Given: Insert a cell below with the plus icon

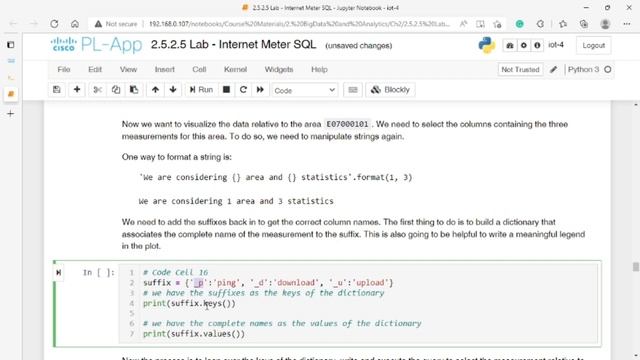Looking at the screenshot, I should click(77, 90).
